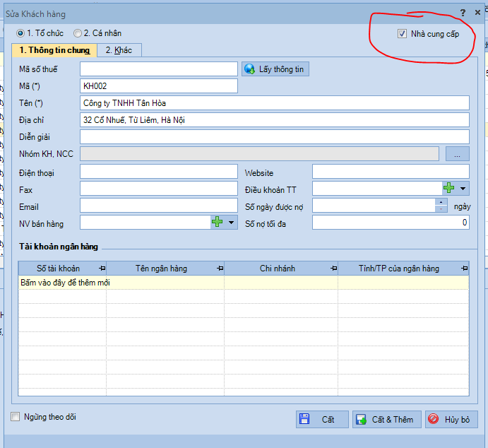488x448 pixels.
Task: Click the Email input field
Action: [x=159, y=206]
